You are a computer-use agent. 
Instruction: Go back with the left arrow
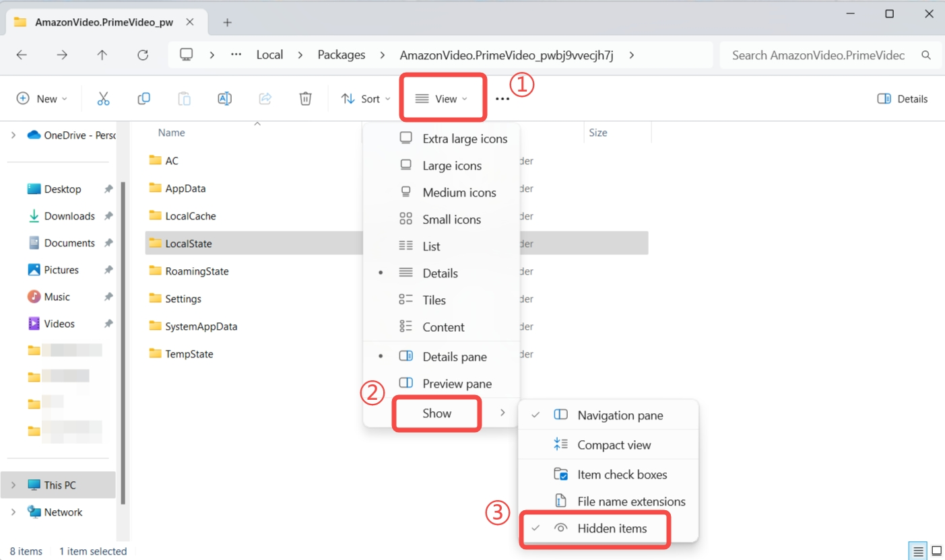(22, 55)
